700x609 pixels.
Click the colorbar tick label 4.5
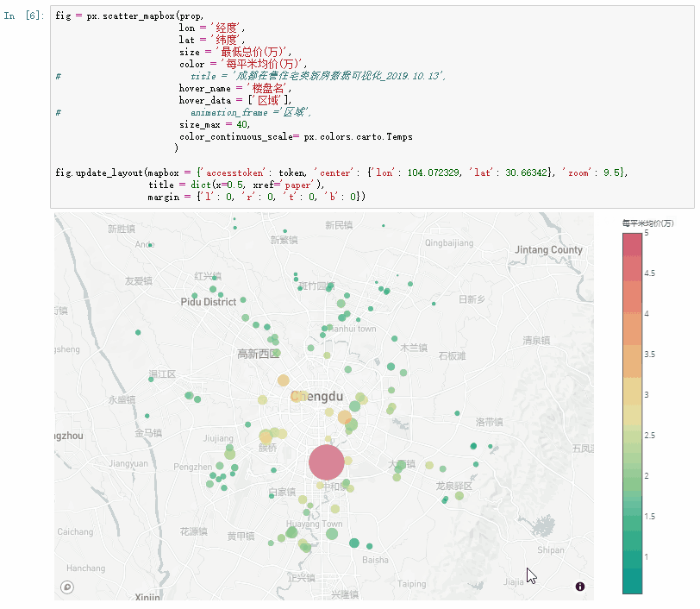point(649,273)
